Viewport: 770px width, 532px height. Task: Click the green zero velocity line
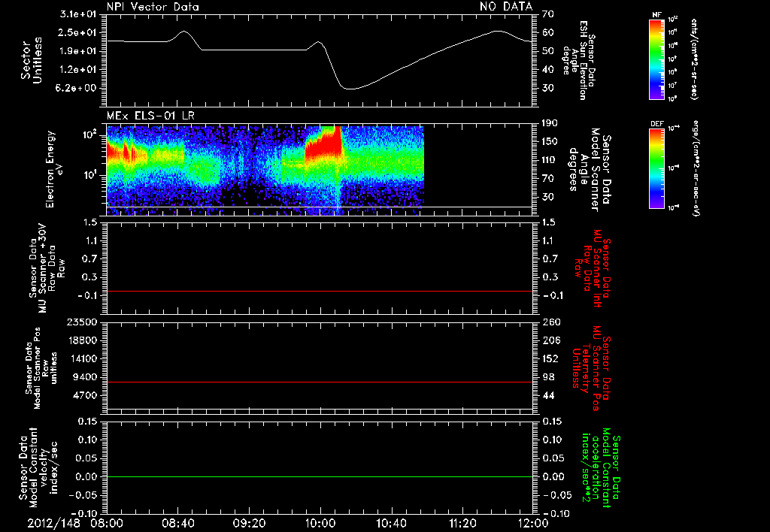320,476
